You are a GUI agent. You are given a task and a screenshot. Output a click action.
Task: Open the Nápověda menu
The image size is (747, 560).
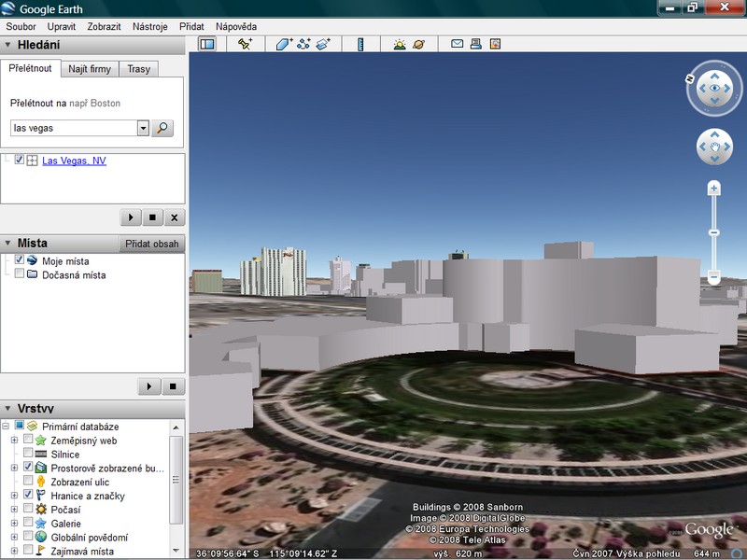(x=236, y=27)
